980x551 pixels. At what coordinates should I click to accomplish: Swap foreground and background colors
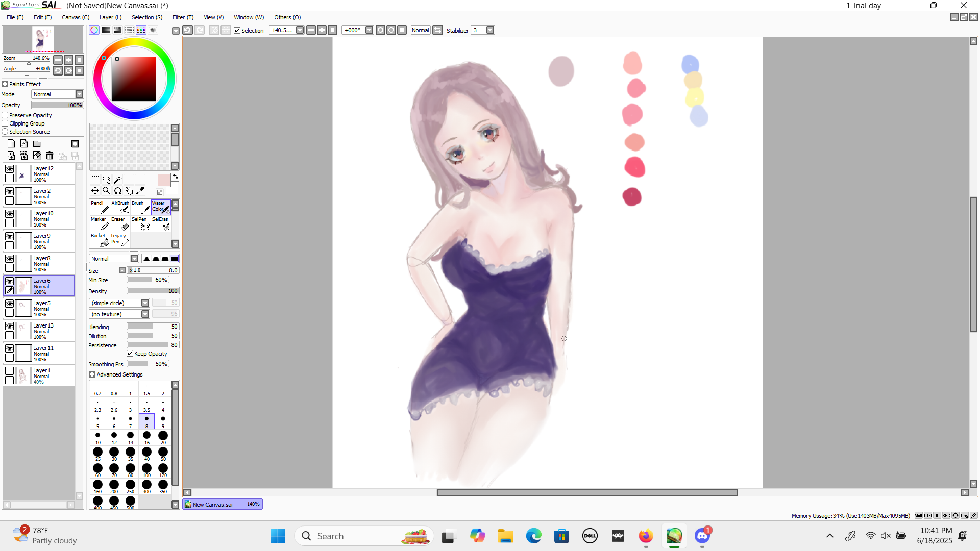(x=176, y=177)
